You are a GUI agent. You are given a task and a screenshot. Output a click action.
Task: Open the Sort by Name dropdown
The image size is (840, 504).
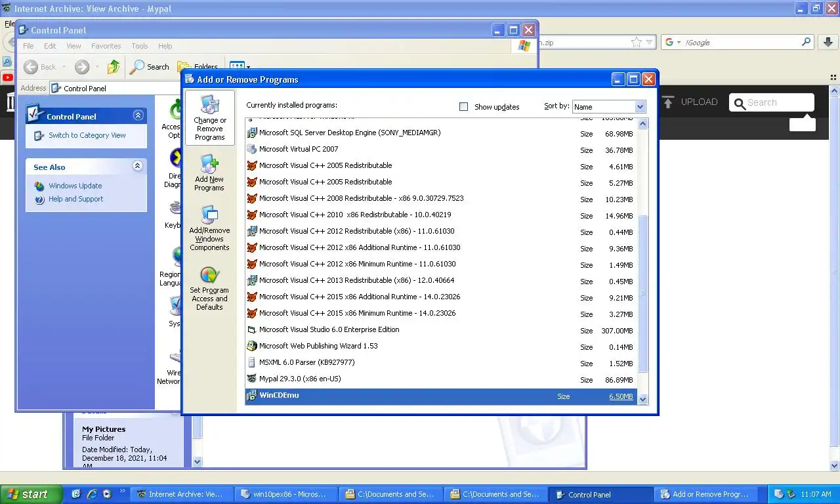coord(640,106)
